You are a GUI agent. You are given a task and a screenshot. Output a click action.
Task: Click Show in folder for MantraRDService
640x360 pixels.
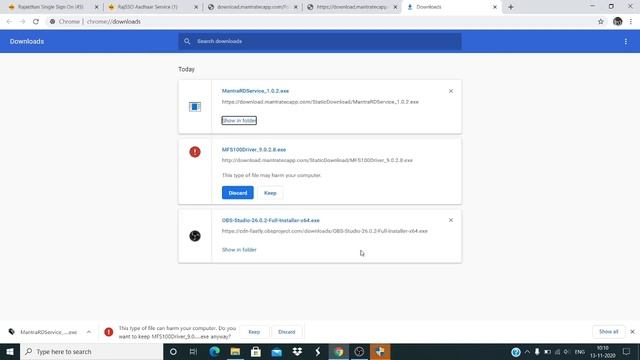click(x=239, y=120)
